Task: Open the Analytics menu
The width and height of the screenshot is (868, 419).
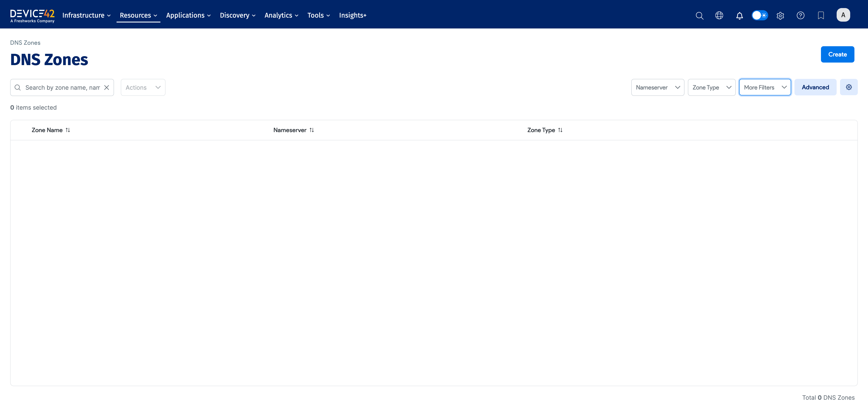Action: click(281, 15)
